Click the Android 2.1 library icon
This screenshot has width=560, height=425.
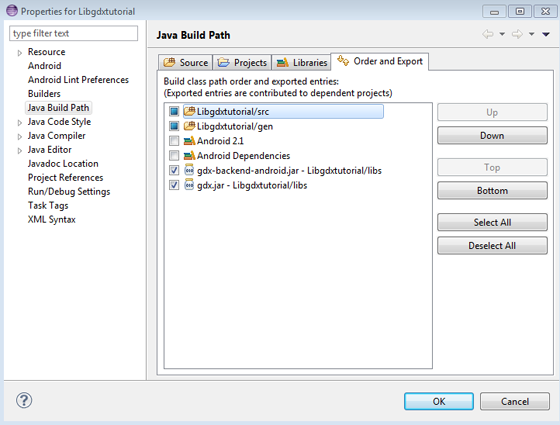pos(189,141)
